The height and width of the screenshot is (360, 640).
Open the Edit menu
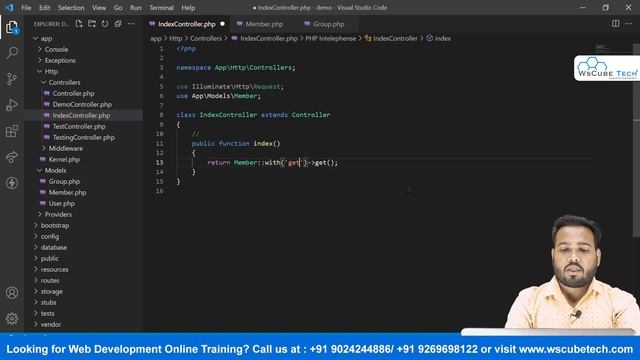coord(44,8)
